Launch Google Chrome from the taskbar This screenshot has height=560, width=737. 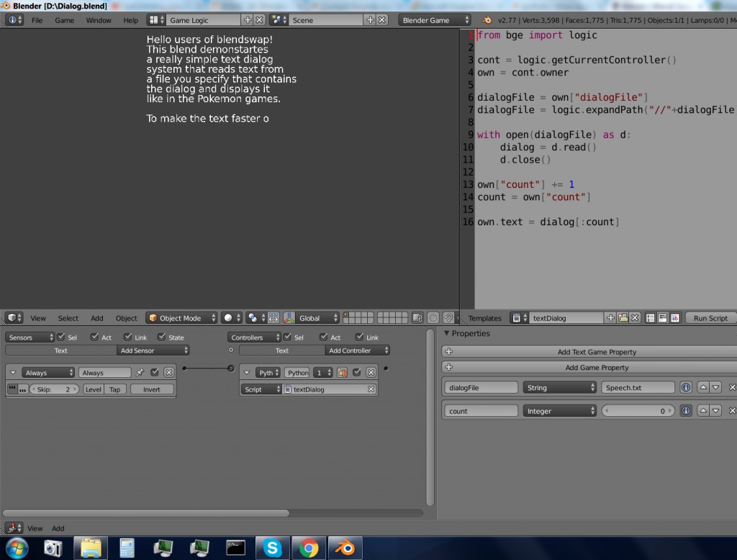[308, 548]
